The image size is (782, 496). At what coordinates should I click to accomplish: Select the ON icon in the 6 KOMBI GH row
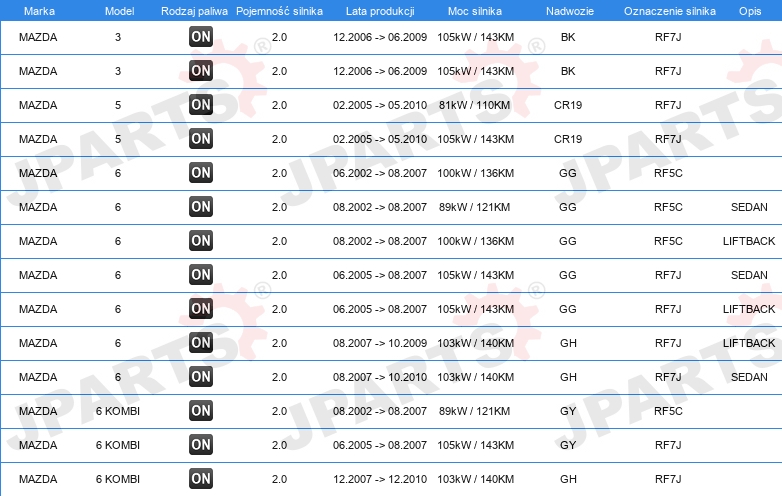pyautogui.click(x=201, y=479)
